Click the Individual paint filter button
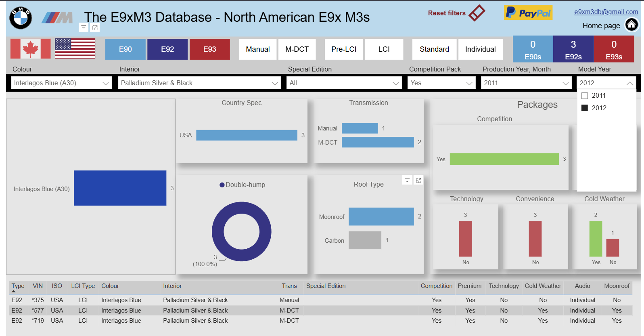Viewport: 644px width, 336px height. [481, 49]
